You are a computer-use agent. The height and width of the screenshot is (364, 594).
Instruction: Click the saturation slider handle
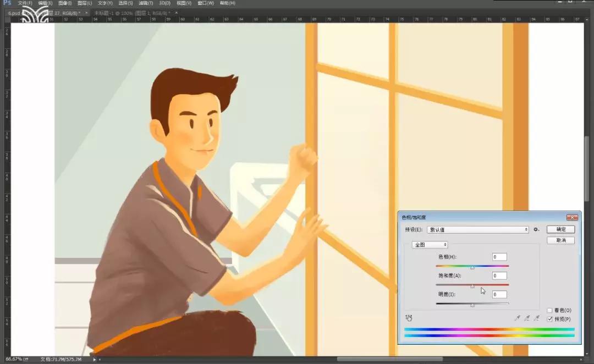point(472,286)
